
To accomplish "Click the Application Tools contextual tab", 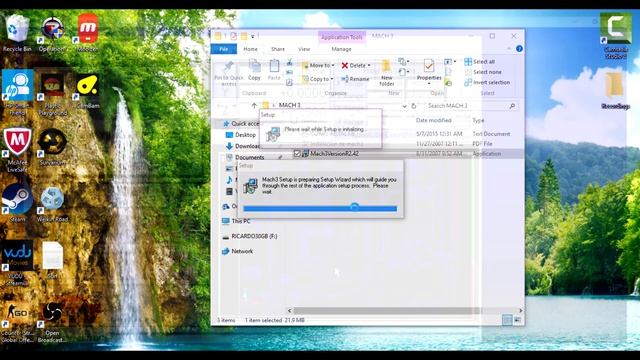I will coord(342,37).
